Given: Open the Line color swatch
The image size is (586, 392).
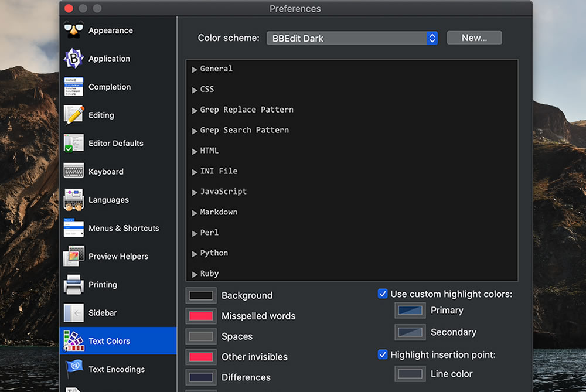Looking at the screenshot, I should (x=410, y=374).
